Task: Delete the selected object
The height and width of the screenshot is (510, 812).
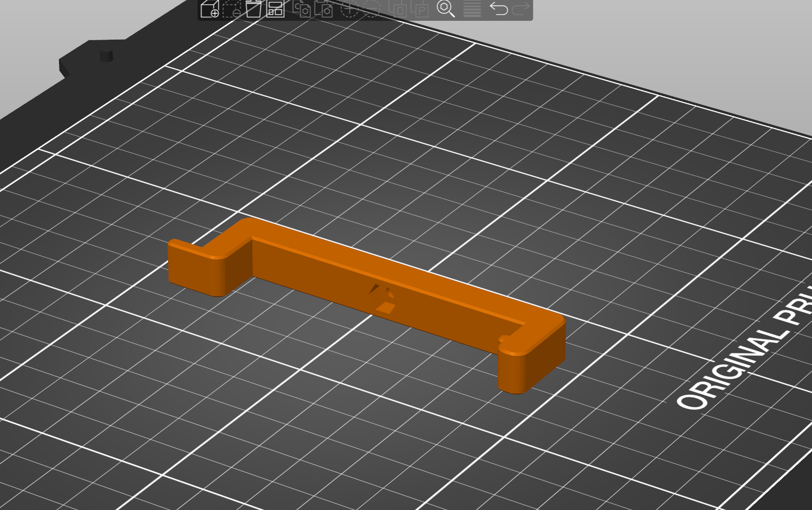Action: (233, 8)
